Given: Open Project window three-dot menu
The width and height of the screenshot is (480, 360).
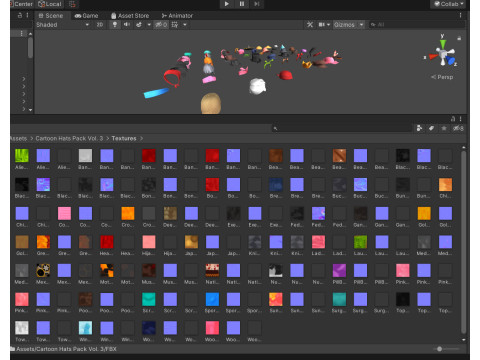Looking at the screenshot, I should 461,119.
